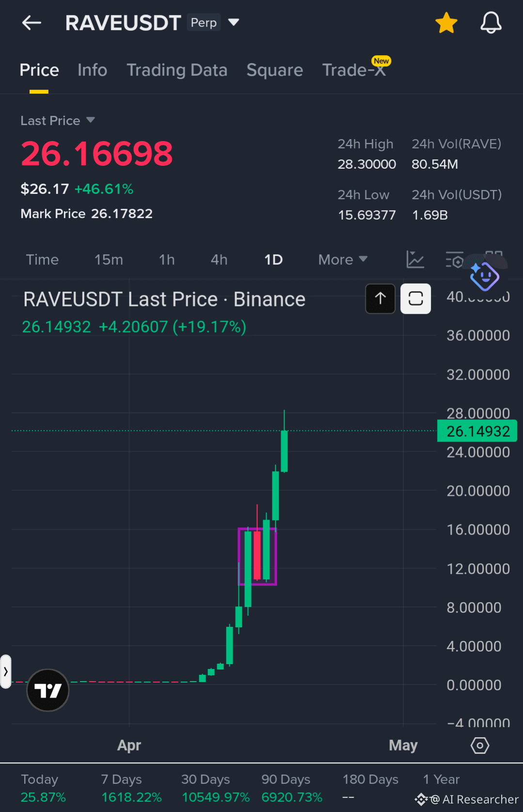Image resolution: width=523 pixels, height=812 pixels.
Task: Click the large 26.16698 last price
Action: tap(96, 154)
